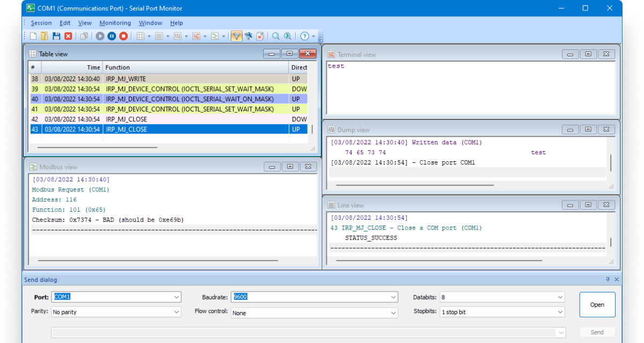Open the Flow control dropdown
This screenshot has width=644, height=343.
pos(394,313)
